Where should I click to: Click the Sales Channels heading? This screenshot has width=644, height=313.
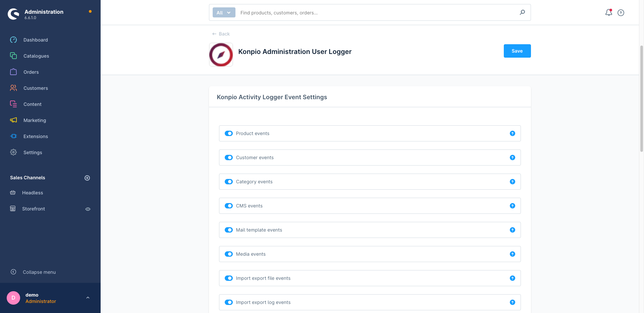point(28,178)
